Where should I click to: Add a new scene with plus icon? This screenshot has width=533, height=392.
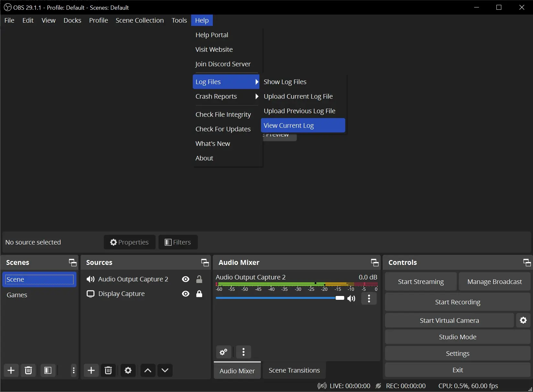pyautogui.click(x=11, y=370)
